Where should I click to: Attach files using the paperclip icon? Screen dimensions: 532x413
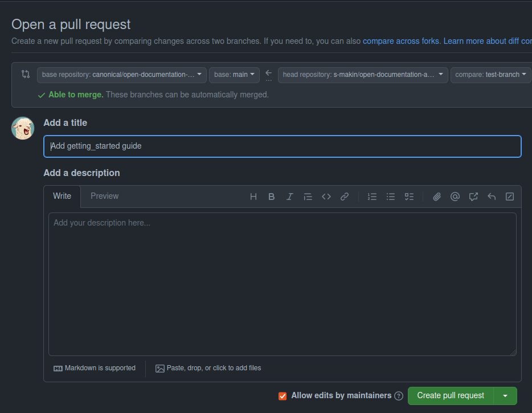click(x=437, y=197)
